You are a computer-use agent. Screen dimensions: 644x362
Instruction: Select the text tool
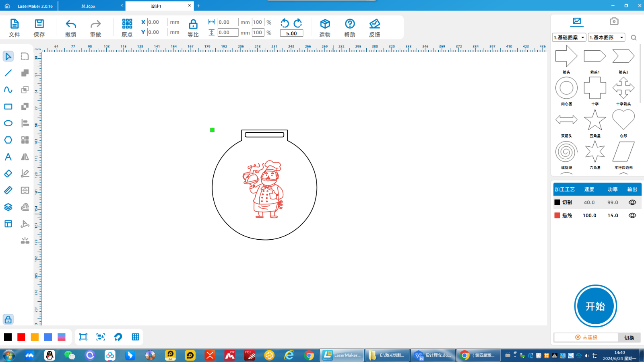(x=8, y=157)
